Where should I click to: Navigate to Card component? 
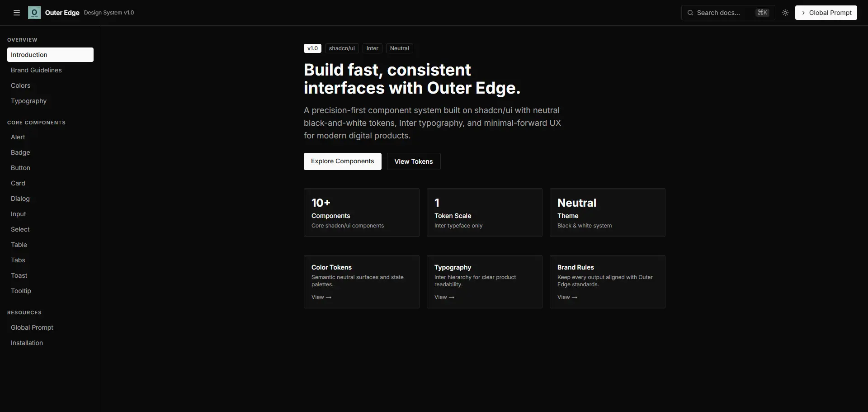(x=50, y=183)
